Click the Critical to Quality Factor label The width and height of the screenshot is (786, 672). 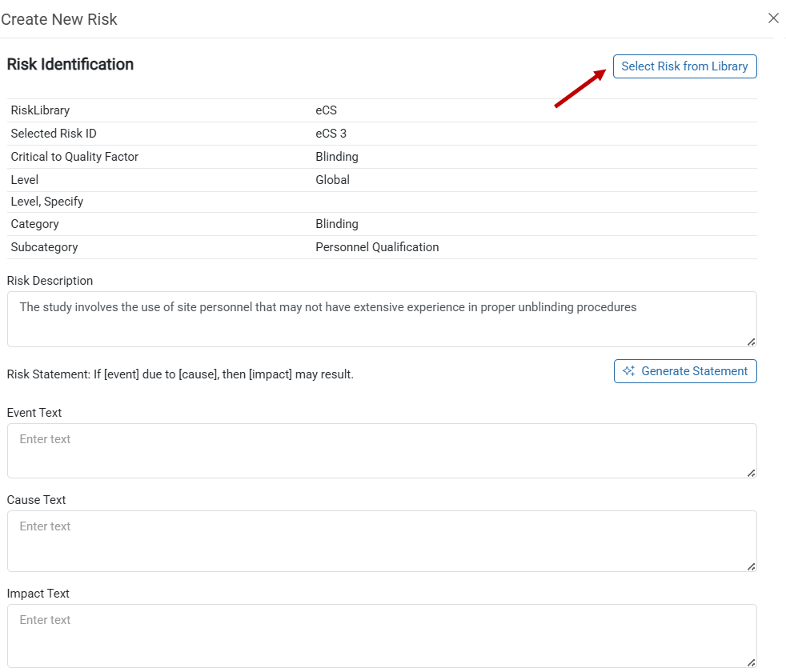[x=74, y=156]
